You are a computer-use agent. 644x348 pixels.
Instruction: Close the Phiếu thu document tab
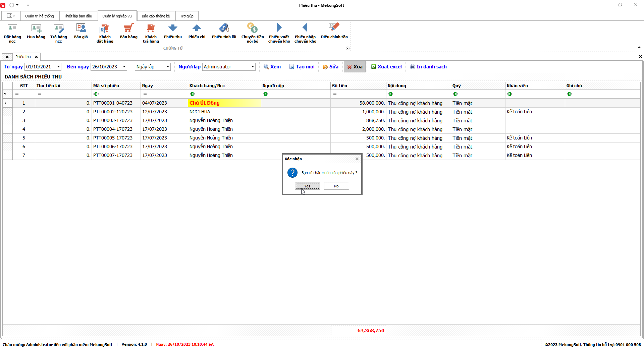pos(36,57)
